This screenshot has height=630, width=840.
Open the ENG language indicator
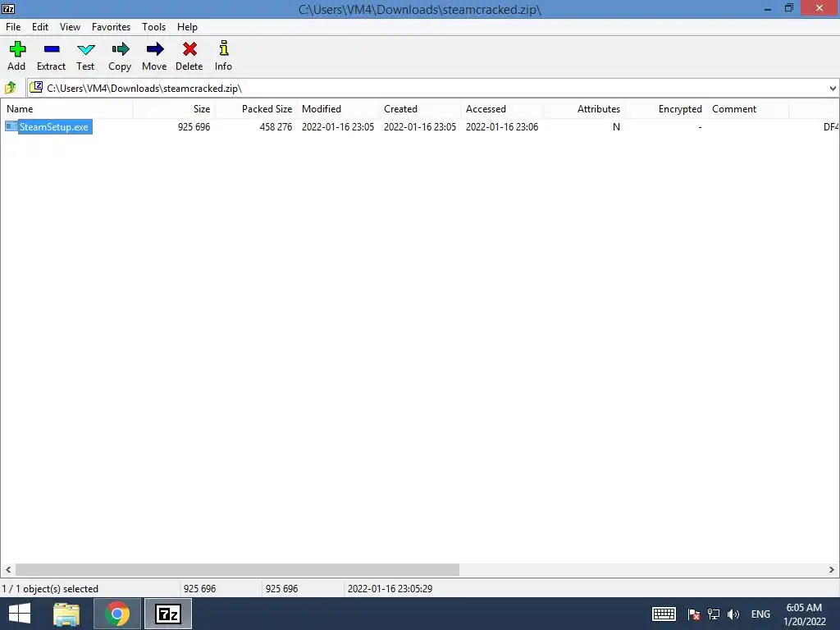click(x=760, y=614)
